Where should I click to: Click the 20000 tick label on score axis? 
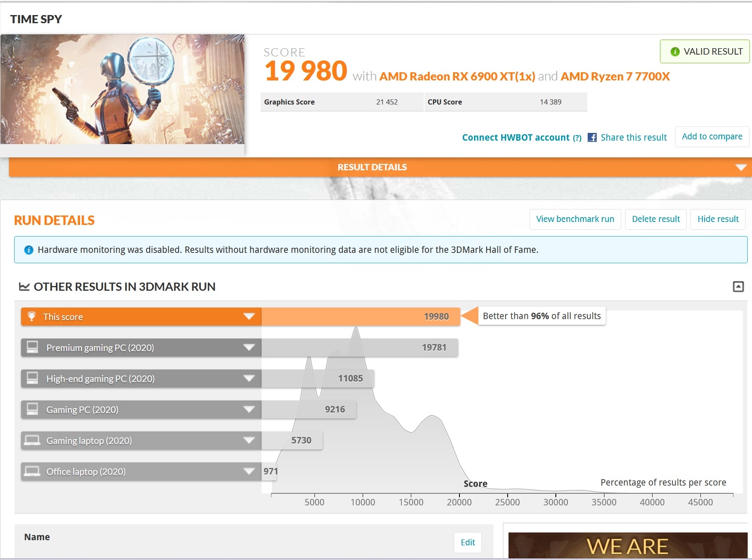[459, 502]
